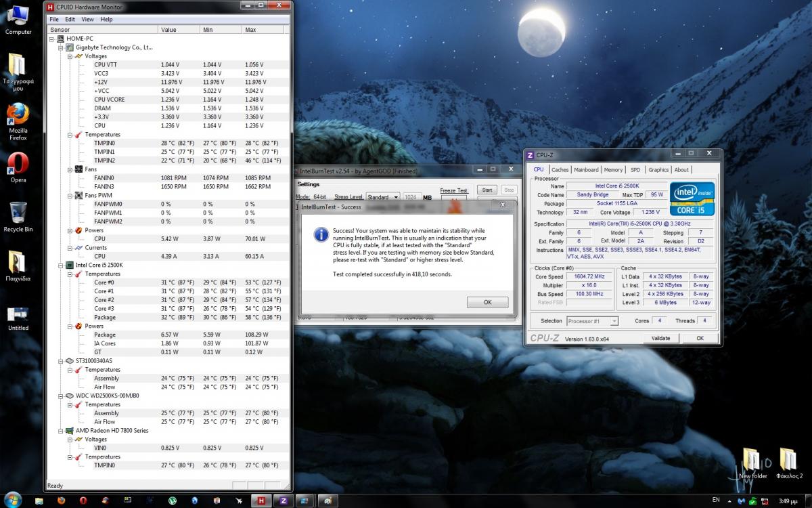Switch to the Mainboard tab in CPU-Z
The width and height of the screenshot is (812, 508).
coord(586,170)
